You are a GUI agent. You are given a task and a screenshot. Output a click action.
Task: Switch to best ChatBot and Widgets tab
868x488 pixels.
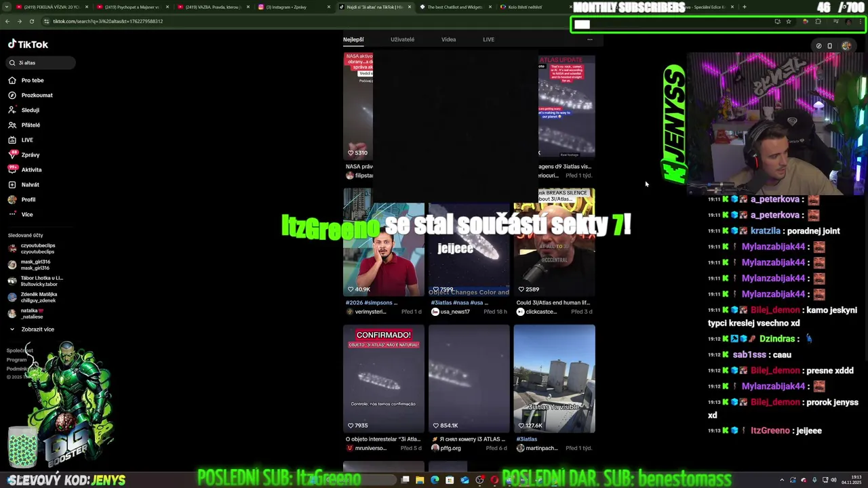point(454,7)
